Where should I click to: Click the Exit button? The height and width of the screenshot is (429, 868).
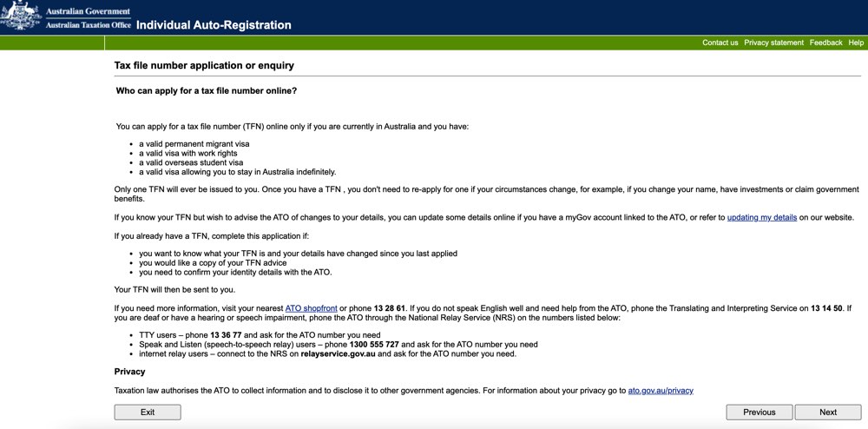[148, 412]
